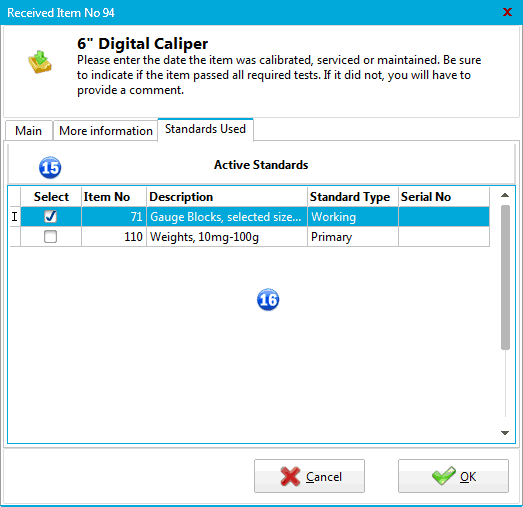Switch to the Main tab
This screenshot has height=507, width=523.
tap(29, 131)
